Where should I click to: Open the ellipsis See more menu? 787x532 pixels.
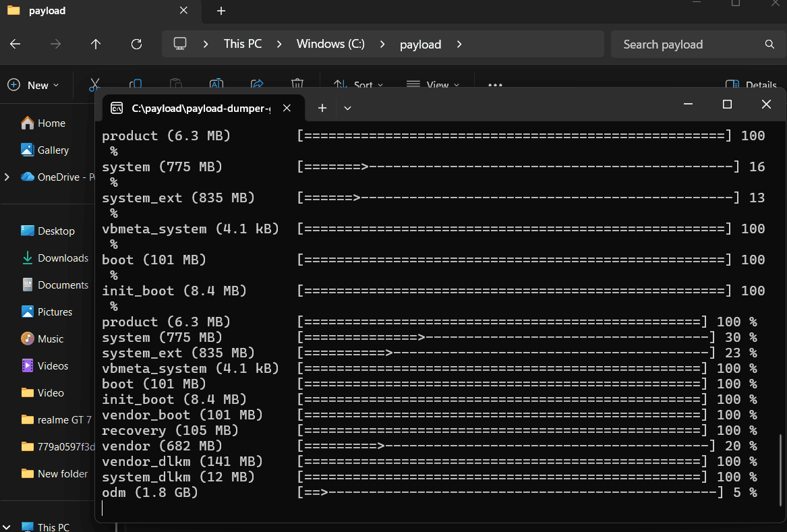coord(495,85)
